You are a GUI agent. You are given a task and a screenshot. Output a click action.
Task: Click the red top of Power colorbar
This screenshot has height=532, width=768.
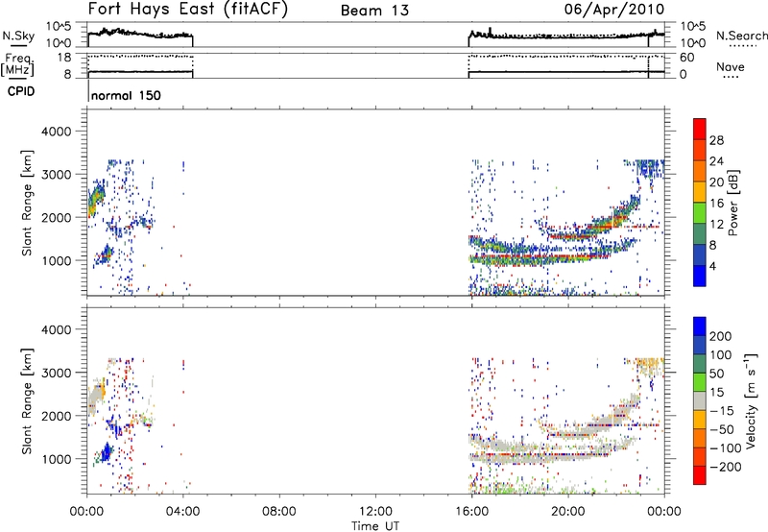coord(700,129)
